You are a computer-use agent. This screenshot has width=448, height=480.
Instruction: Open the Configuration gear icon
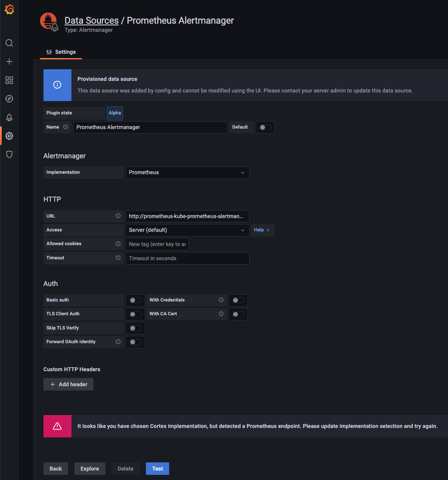tap(9, 135)
